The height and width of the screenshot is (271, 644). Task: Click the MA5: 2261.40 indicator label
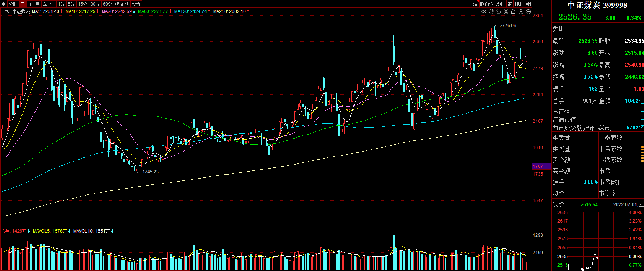tap(46, 11)
